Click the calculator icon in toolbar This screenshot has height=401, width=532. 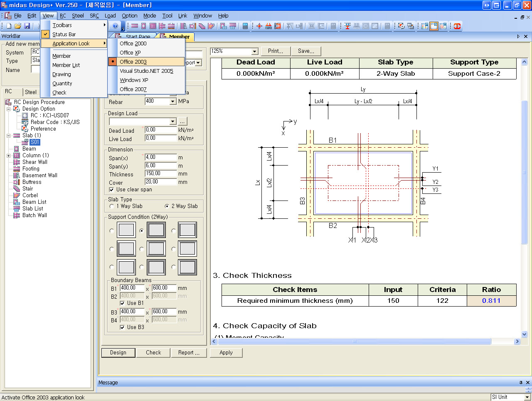pyautogui.click(x=245, y=26)
